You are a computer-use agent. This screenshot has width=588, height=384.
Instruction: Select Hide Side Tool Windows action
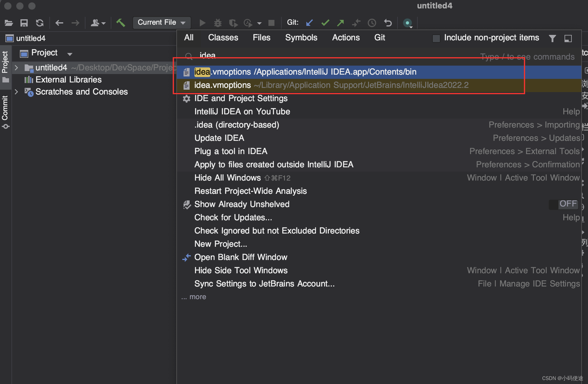(379, 271)
